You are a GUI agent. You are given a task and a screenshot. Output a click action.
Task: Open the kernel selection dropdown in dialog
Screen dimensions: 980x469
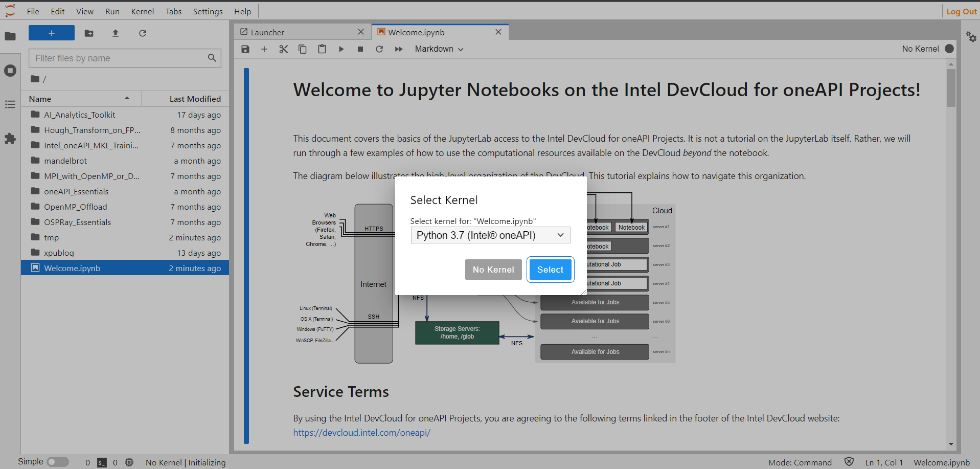491,235
